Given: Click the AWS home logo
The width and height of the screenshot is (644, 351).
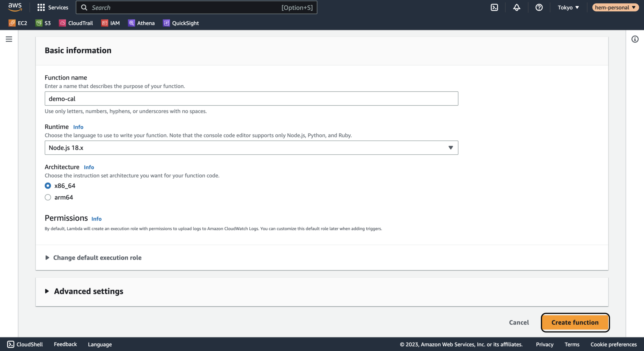Looking at the screenshot, I should click(14, 7).
